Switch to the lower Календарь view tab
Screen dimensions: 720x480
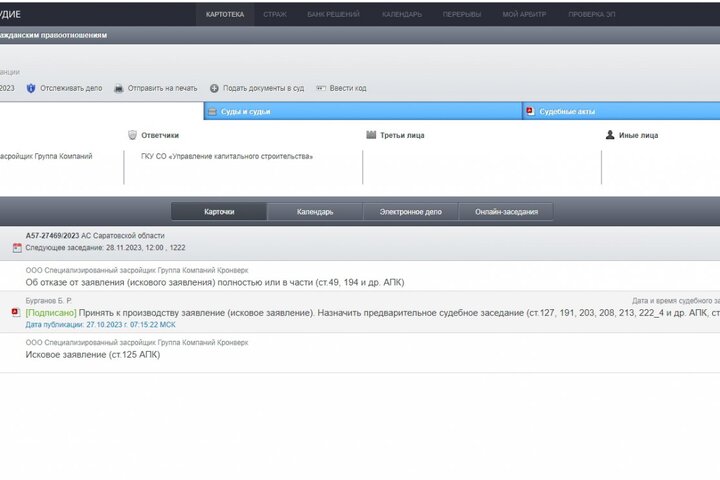pos(315,212)
